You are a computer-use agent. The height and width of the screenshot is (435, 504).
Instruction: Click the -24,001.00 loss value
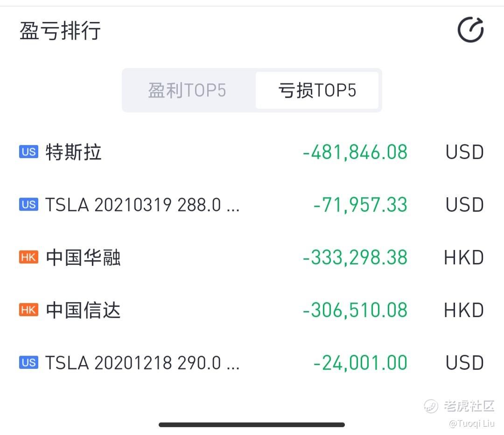tap(360, 363)
